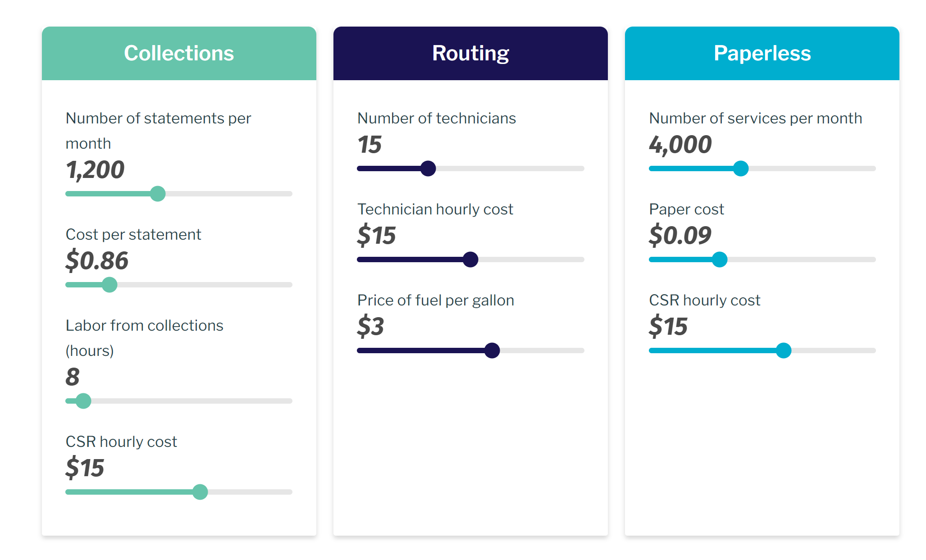This screenshot has width=926, height=560.
Task: Click the Technician hourly cost slider handle
Action: click(x=470, y=260)
